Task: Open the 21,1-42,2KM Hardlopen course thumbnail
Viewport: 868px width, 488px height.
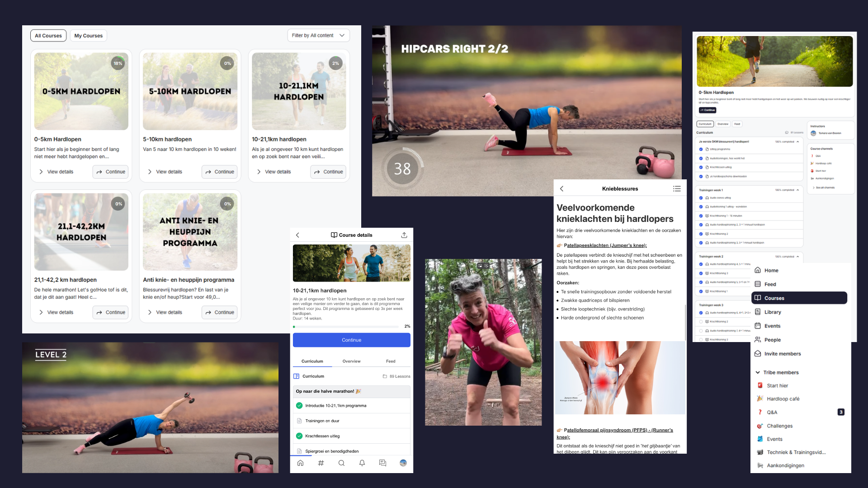Action: coord(81,232)
